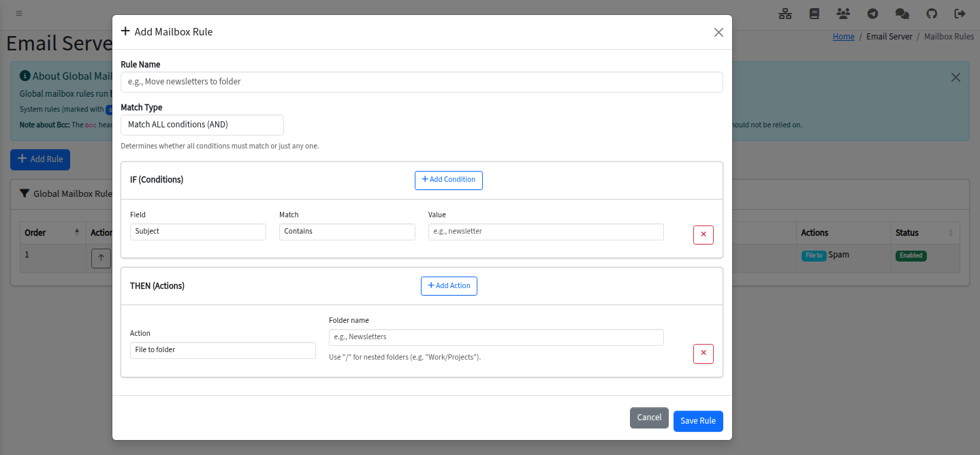Open the network topology icon in top bar

click(x=785, y=14)
